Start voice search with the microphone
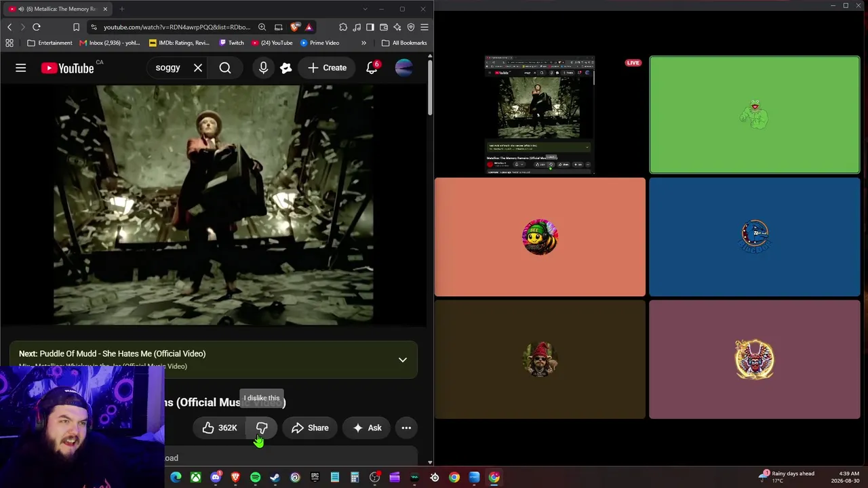 pos(263,68)
